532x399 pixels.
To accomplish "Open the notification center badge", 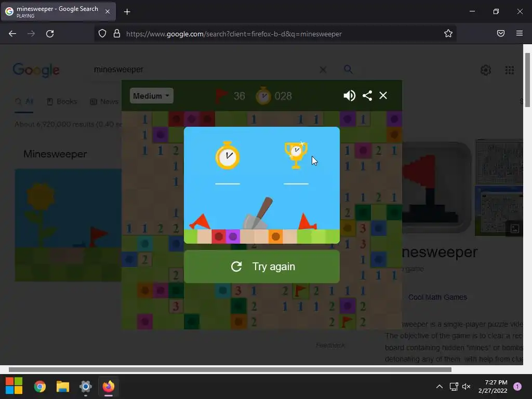I will (x=517, y=387).
